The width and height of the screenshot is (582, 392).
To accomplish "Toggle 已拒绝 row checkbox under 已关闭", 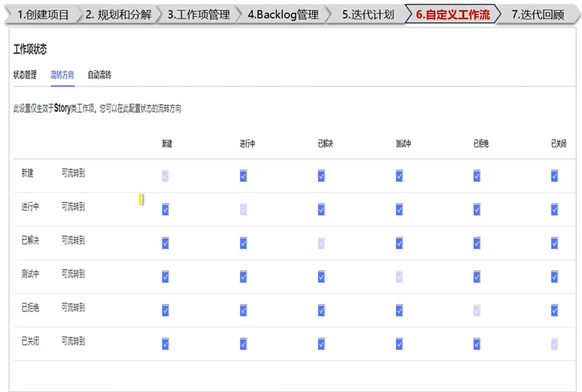I will pos(554,311).
